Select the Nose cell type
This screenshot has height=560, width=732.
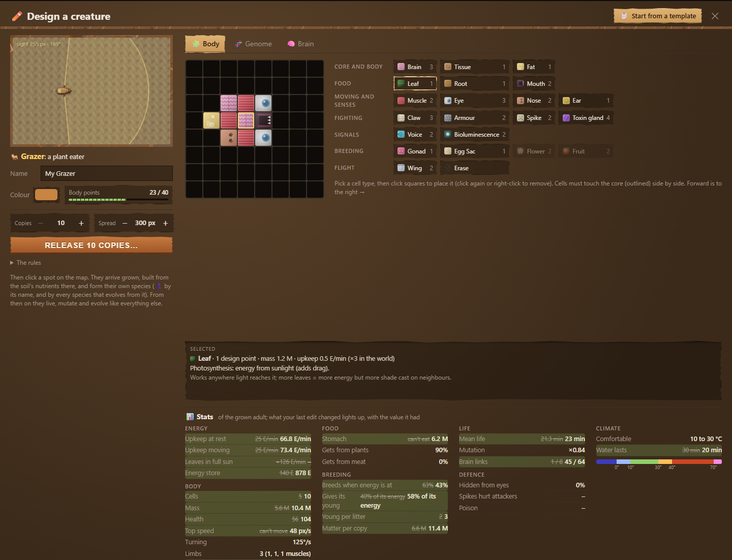(533, 101)
